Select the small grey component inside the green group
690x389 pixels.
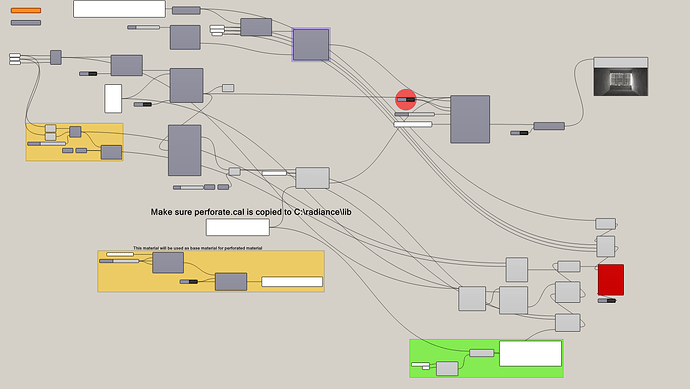[x=447, y=369]
